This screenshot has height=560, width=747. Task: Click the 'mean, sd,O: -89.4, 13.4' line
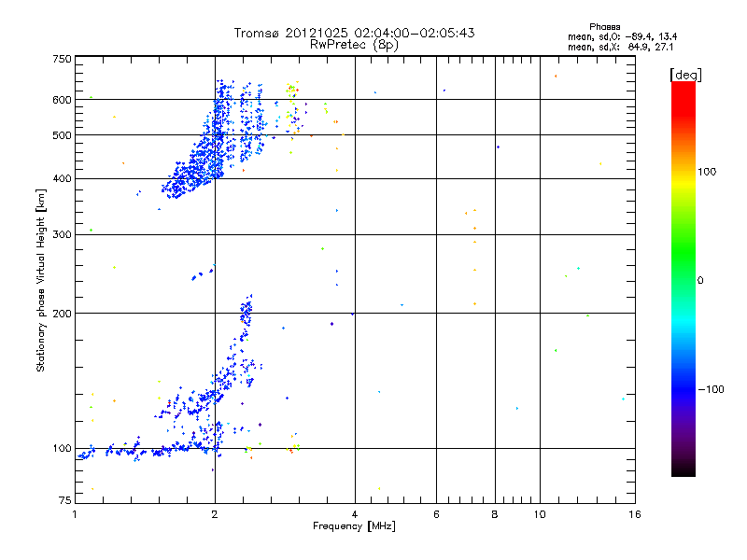(x=622, y=36)
